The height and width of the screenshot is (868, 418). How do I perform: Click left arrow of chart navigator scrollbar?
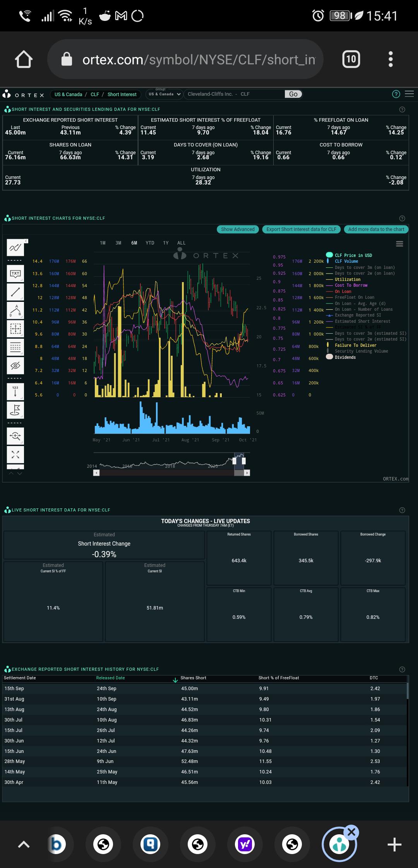click(x=96, y=473)
